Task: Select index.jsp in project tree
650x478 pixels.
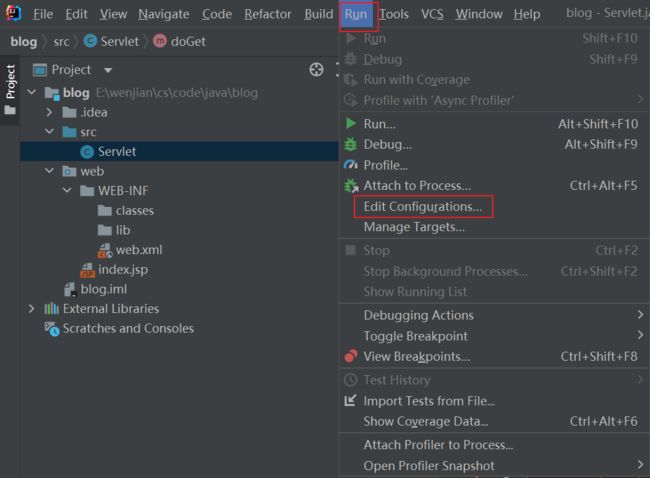Action: tap(123, 269)
